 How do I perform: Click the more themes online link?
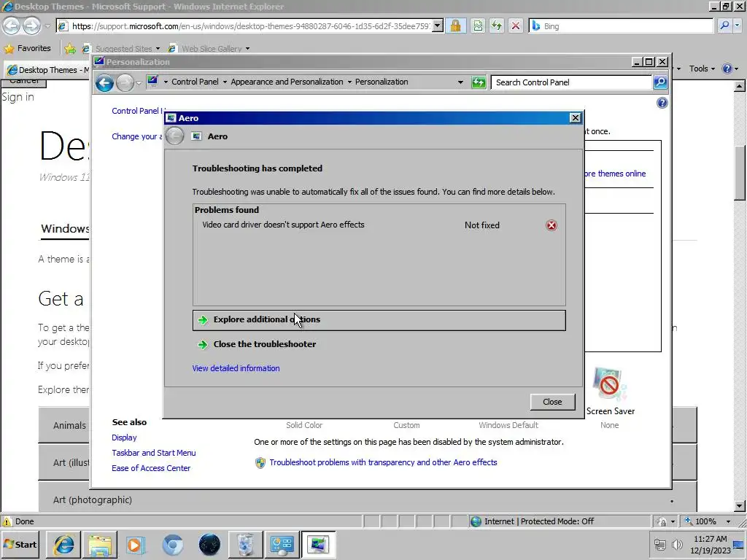[615, 174]
